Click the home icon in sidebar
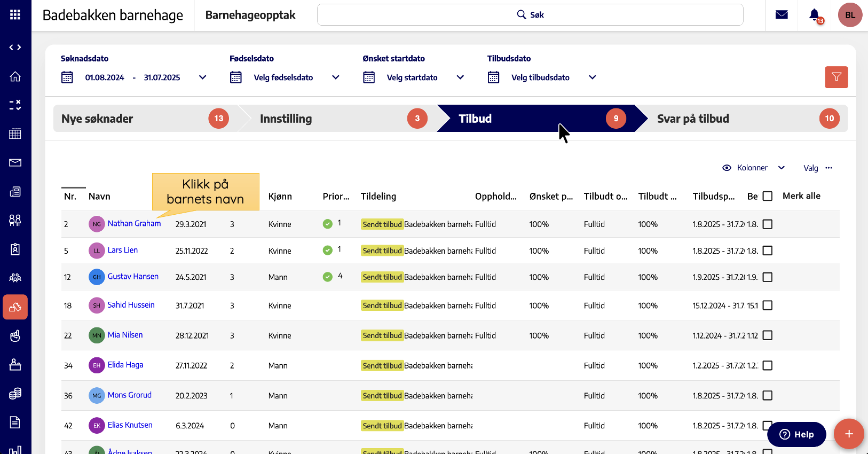This screenshot has width=868, height=454. (15, 76)
